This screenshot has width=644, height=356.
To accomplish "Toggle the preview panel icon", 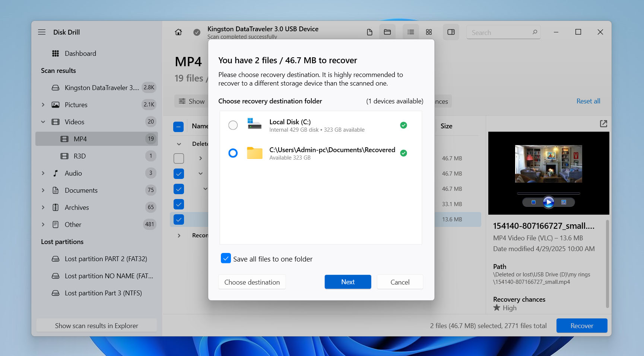I will (451, 32).
